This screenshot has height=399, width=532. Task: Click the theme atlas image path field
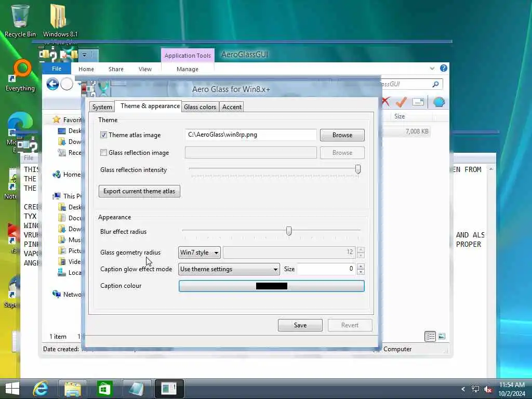click(251, 135)
